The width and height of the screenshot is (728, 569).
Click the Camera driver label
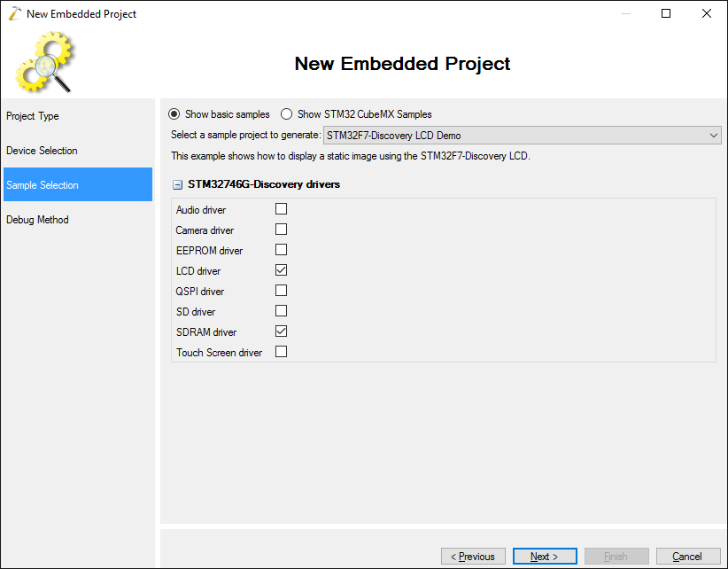click(205, 230)
